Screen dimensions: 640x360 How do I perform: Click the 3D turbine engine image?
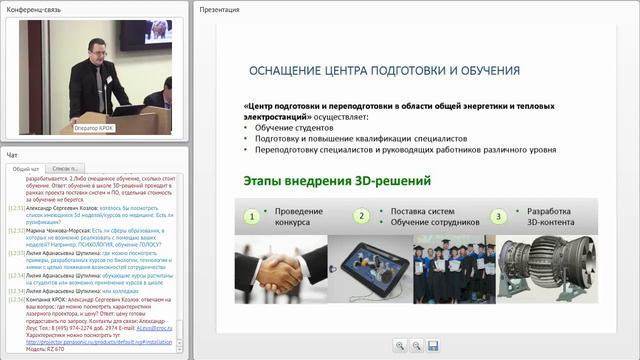tap(547, 269)
